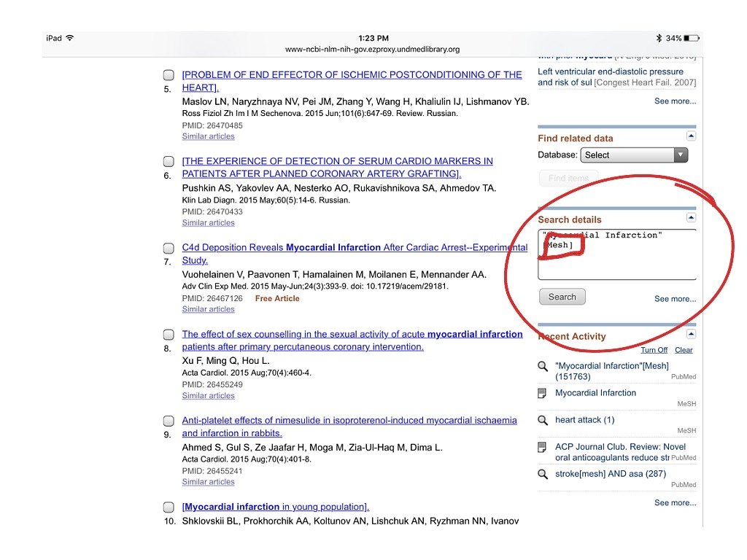
Task: Open the serum cardio markers article
Action: pos(337,167)
